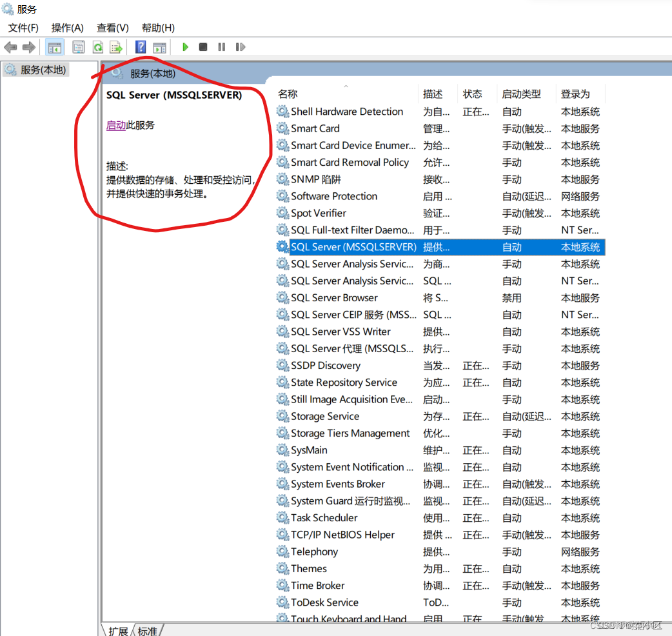Viewport: 672px width, 636px height.
Task: Select System Event Notification row
Action: pyautogui.click(x=440, y=467)
